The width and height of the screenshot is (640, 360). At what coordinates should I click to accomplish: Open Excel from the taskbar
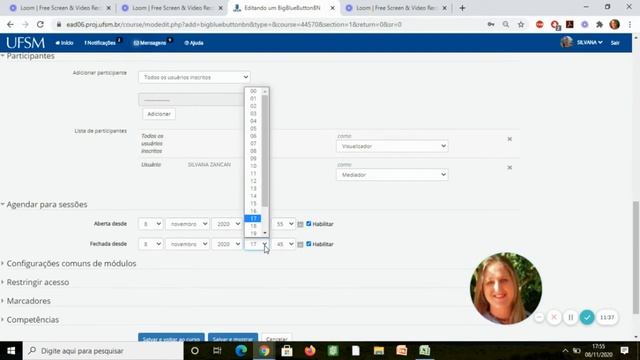[424, 351]
